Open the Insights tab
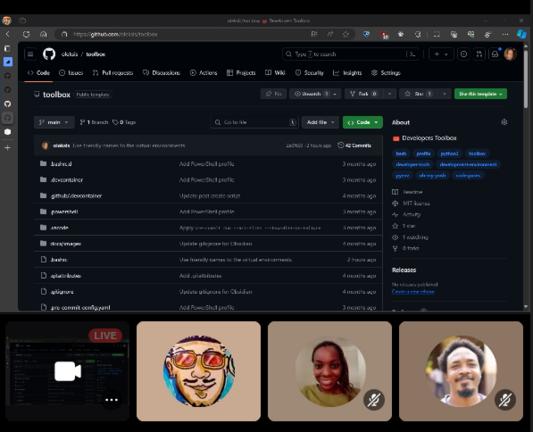The image size is (533, 432). click(x=347, y=73)
